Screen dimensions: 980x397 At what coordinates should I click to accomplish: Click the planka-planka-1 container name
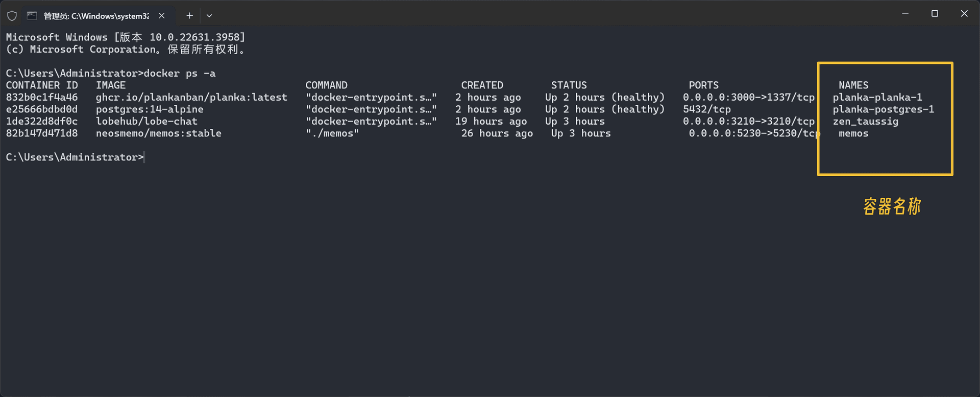coord(877,97)
